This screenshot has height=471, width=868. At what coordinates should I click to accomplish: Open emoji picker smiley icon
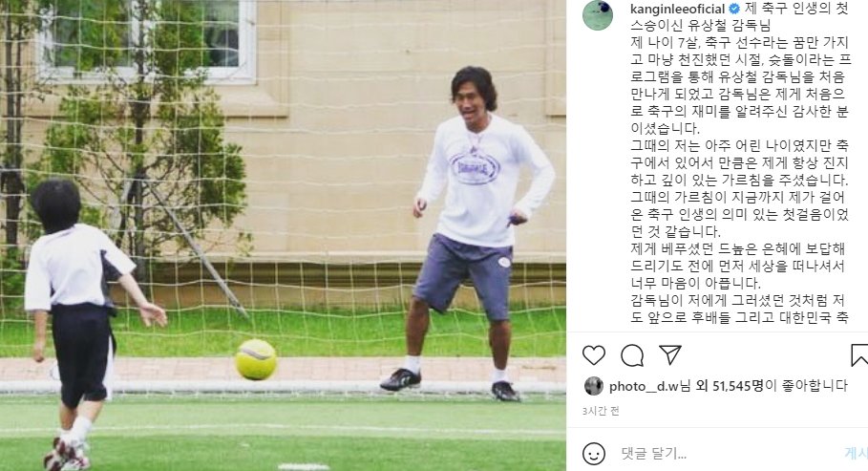coord(593,454)
